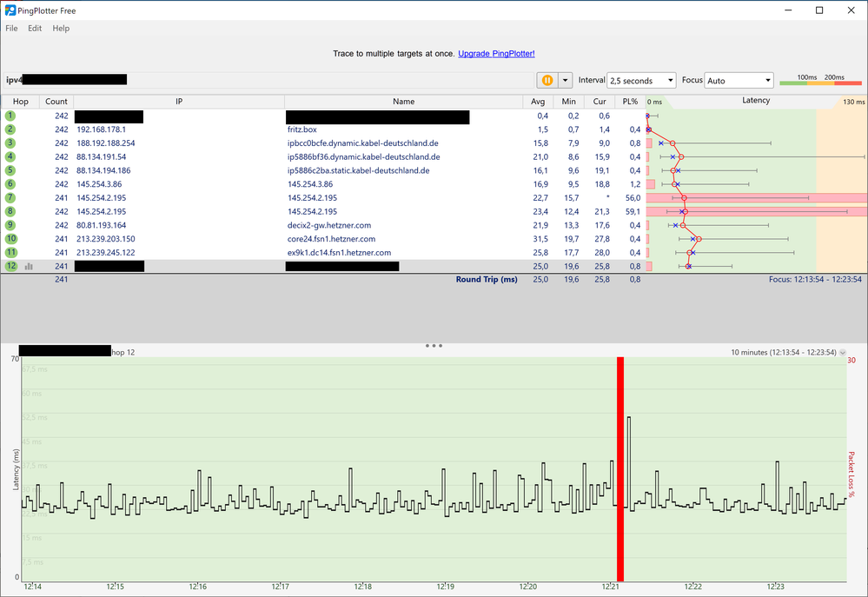This screenshot has width=868, height=597.
Task: Open the Help menu
Action: 61,29
